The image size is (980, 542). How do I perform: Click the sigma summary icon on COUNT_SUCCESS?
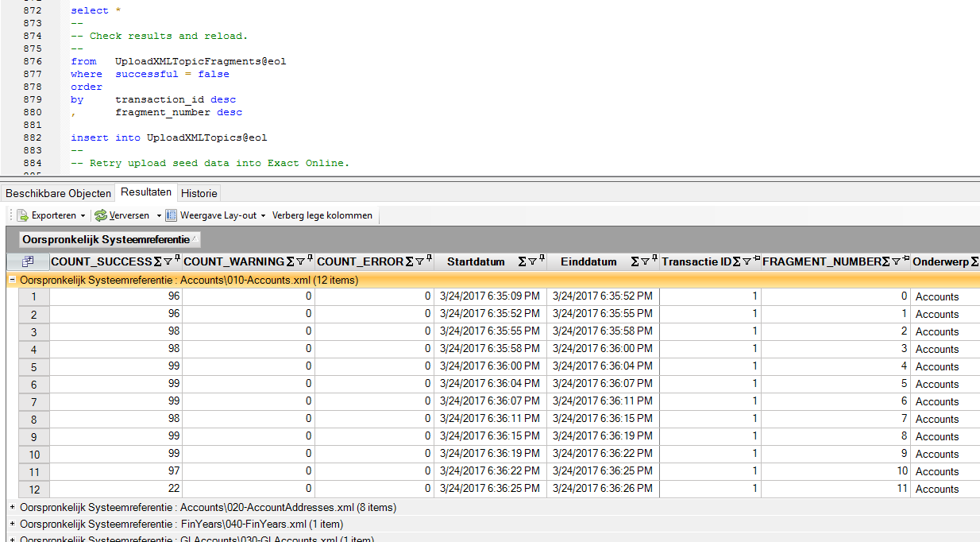[x=157, y=261]
